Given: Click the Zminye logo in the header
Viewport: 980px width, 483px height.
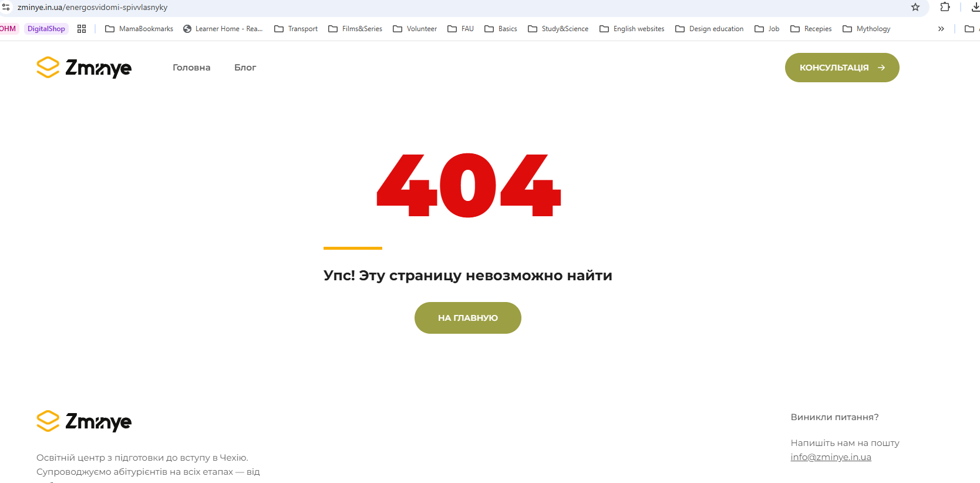Looking at the screenshot, I should tap(84, 68).
